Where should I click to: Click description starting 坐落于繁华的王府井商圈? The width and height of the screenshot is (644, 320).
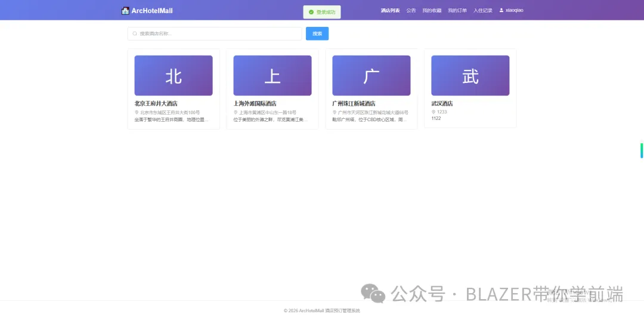click(172, 119)
